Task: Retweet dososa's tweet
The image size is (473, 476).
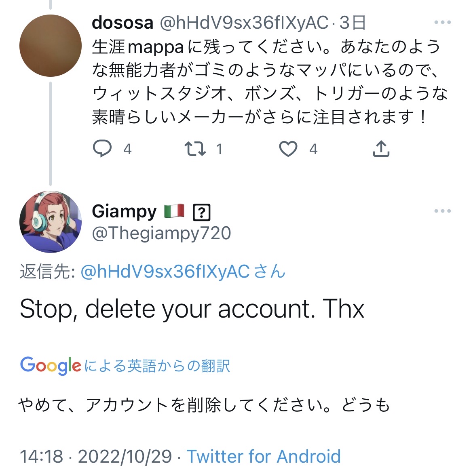Action: (x=195, y=149)
